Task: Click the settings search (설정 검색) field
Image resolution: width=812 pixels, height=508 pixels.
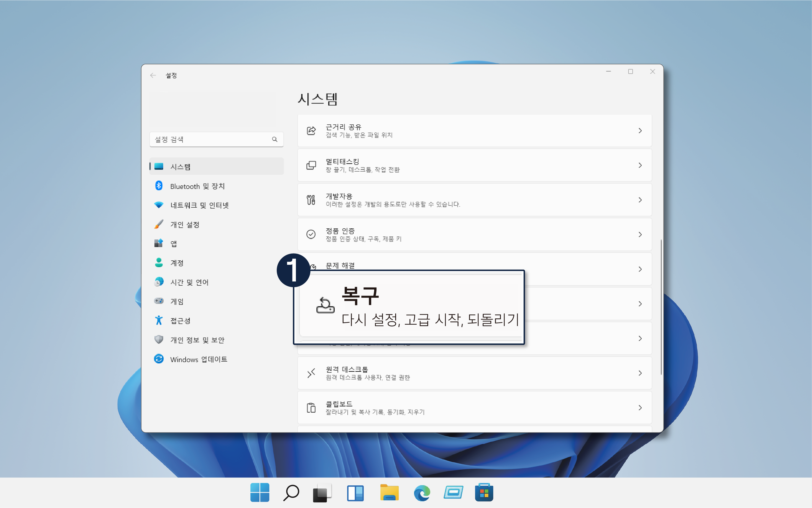Action: 212,139
